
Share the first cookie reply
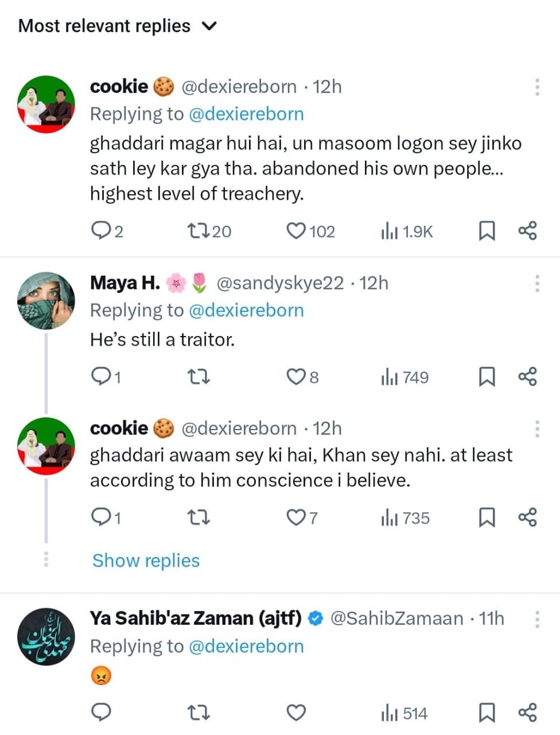click(x=527, y=231)
